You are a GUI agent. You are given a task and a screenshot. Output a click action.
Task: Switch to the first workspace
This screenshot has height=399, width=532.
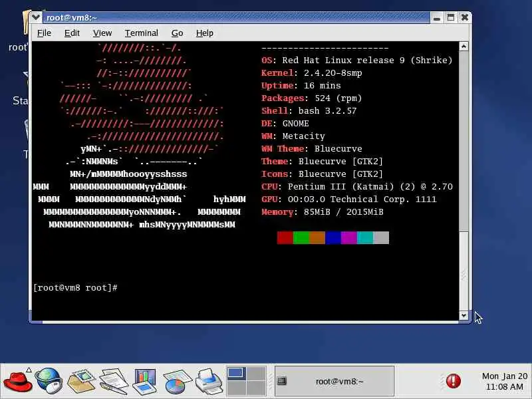pos(237,373)
